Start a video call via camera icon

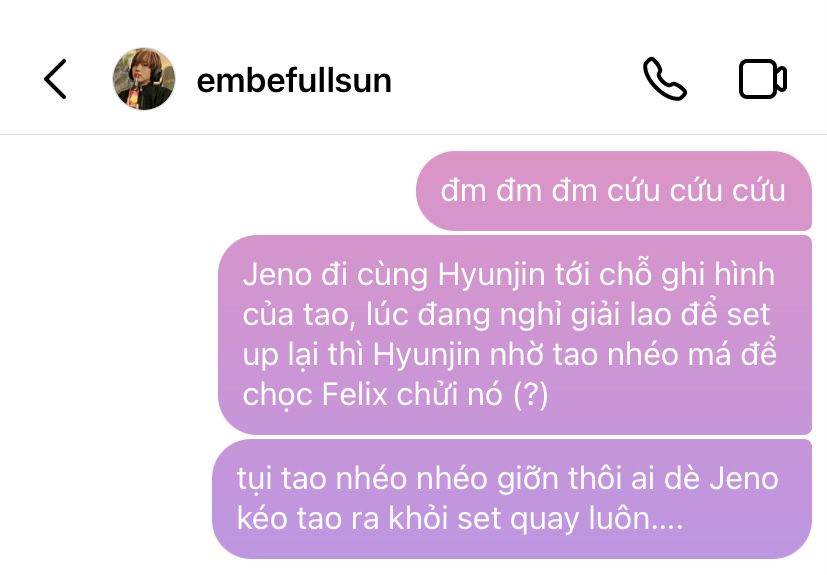[x=763, y=79]
